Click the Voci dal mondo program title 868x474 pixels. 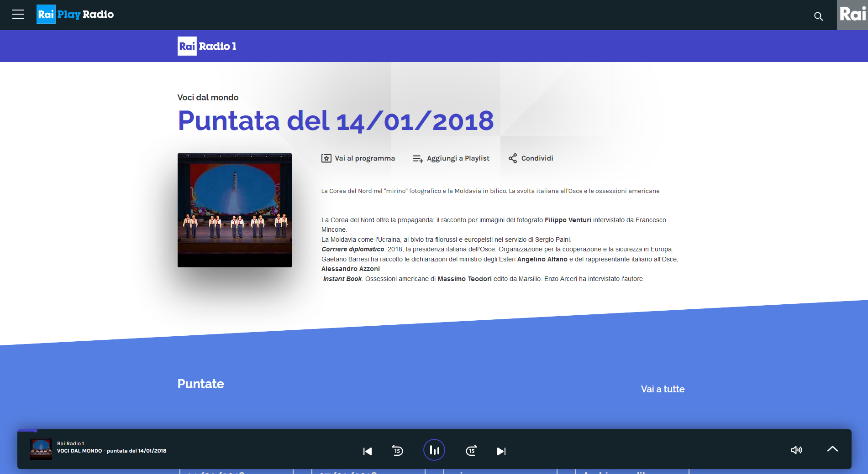pyautogui.click(x=208, y=97)
